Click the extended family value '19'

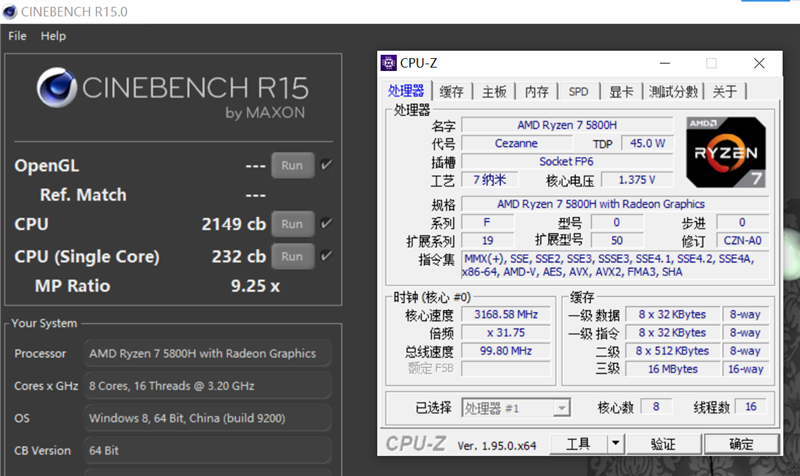488,240
